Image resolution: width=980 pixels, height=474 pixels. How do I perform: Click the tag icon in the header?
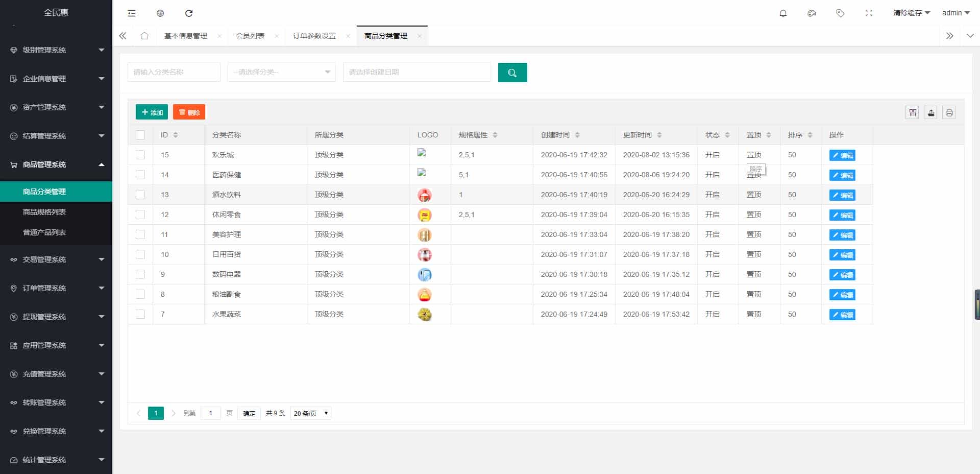pyautogui.click(x=839, y=13)
